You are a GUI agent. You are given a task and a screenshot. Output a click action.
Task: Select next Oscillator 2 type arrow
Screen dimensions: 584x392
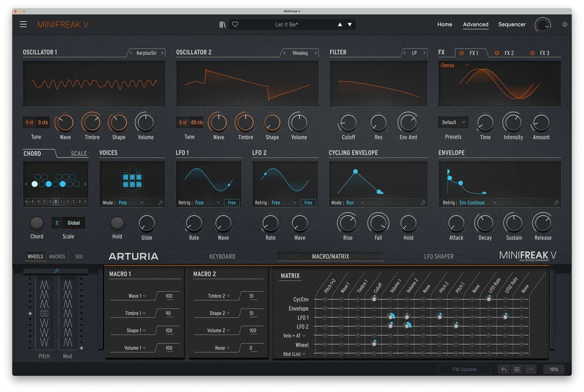coord(316,53)
